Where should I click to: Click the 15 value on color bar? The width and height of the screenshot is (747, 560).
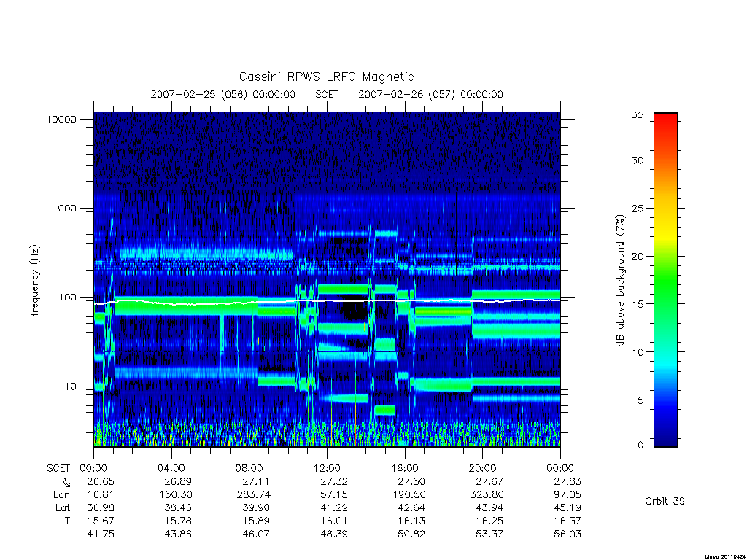tap(637, 304)
